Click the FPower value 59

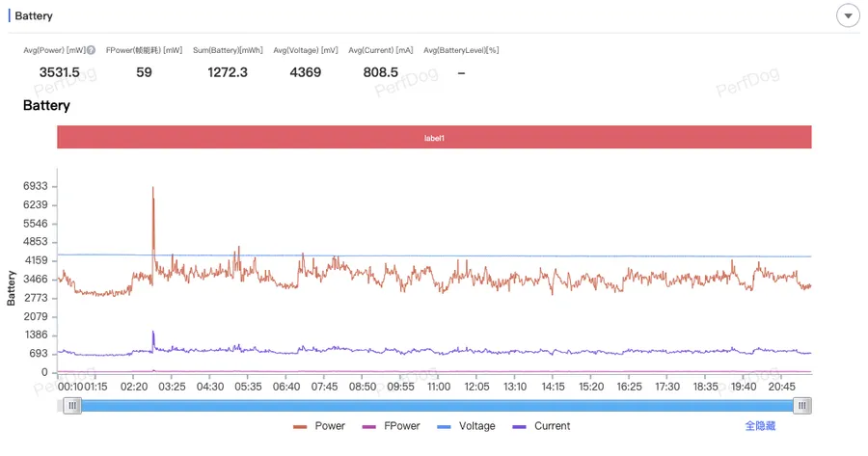pyautogui.click(x=144, y=72)
